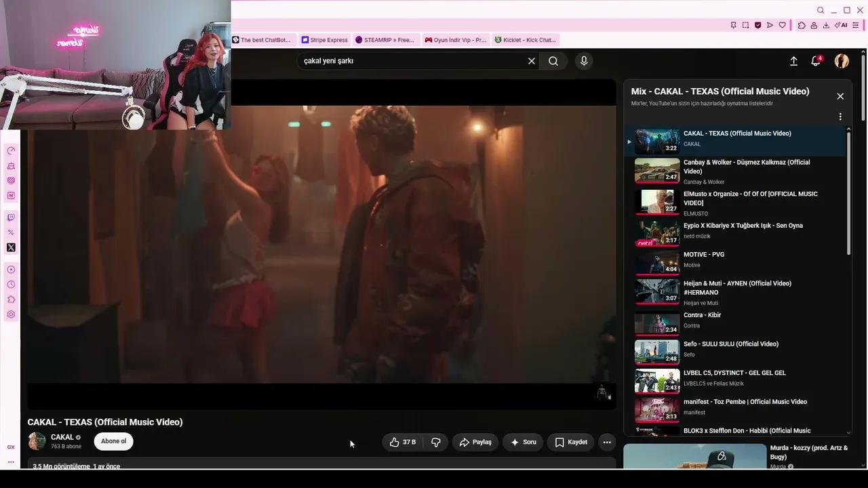Screen dimensions: 868x488
Task: Open the 'Oyun İndir Vip' bookmark
Action: coord(456,40)
